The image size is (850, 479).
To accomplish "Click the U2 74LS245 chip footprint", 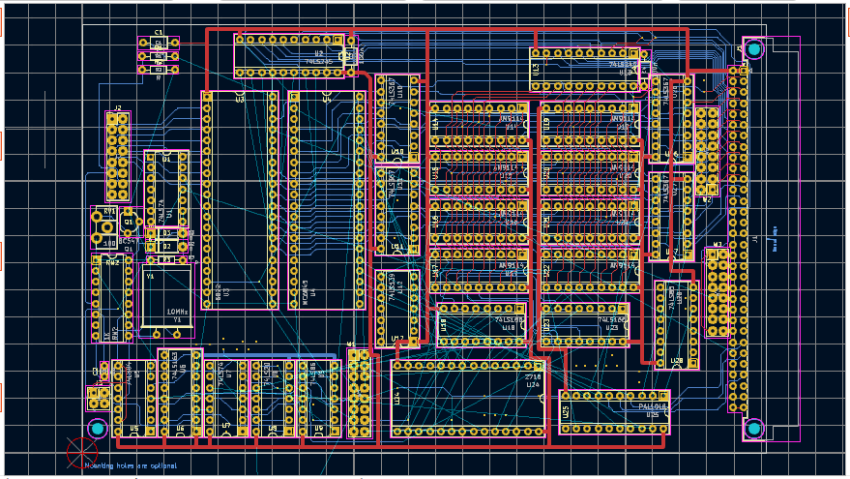I will (x=295, y=56).
